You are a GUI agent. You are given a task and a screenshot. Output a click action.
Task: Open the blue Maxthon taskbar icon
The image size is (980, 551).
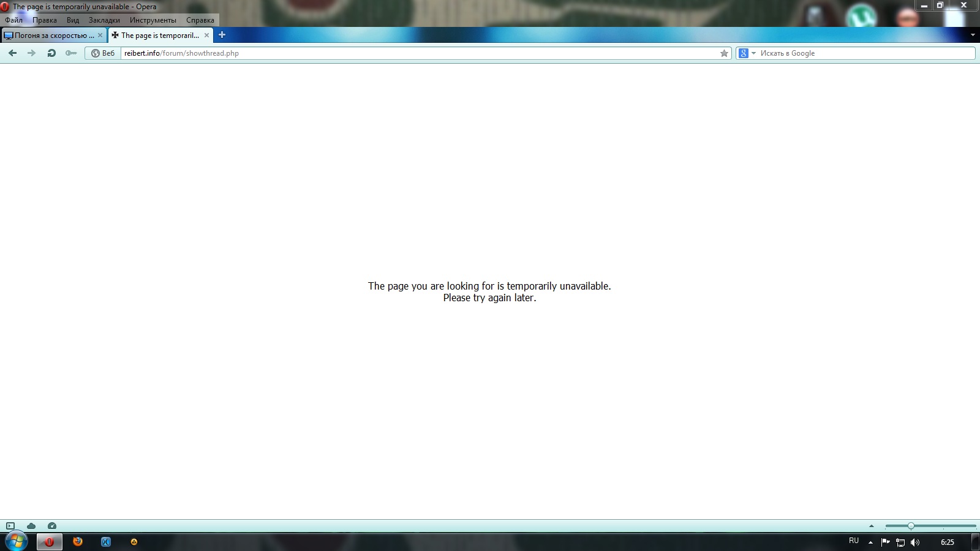(106, 542)
